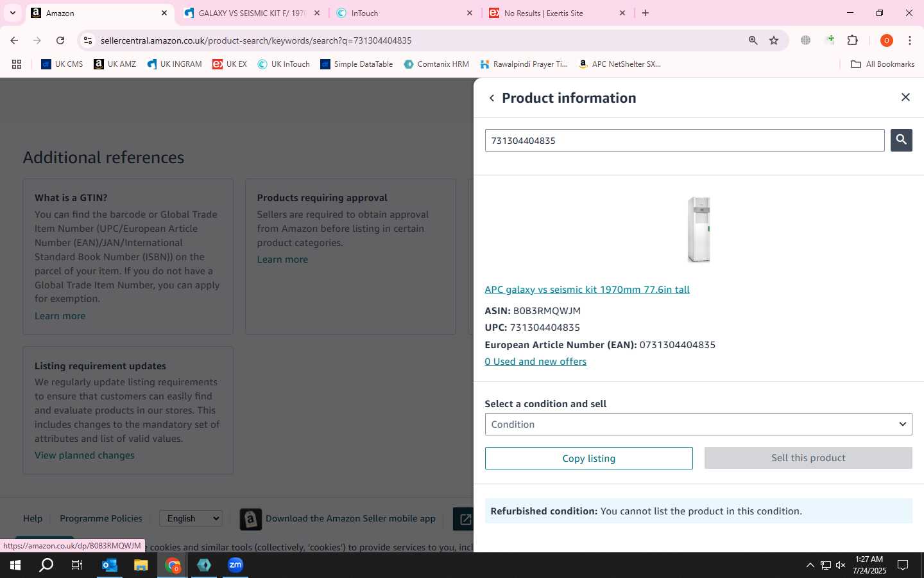
Task: Expand the Condition dropdown
Action: [x=698, y=425]
